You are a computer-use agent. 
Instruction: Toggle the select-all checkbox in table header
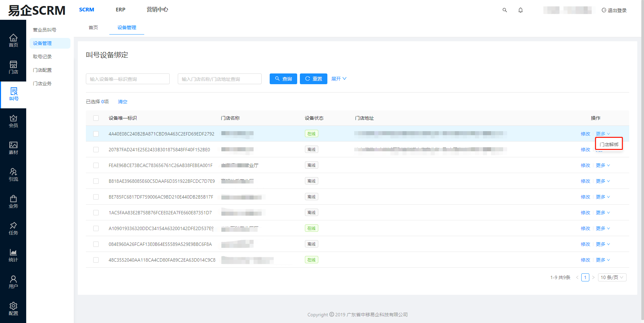(96, 118)
